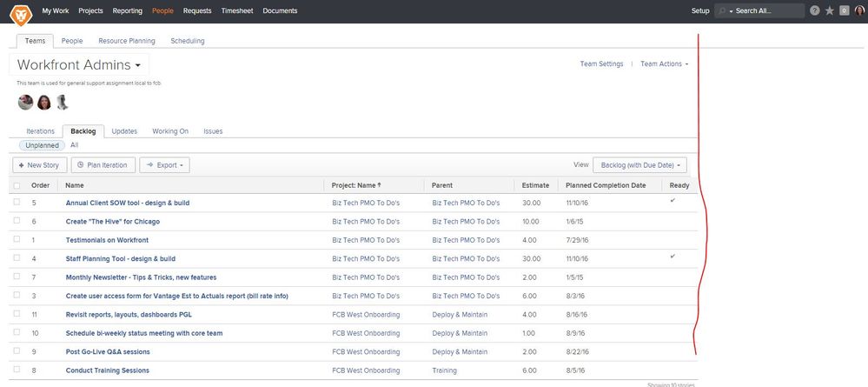The width and height of the screenshot is (868, 387).
Task: Open Timesheet in top navigation
Action: click(x=237, y=10)
